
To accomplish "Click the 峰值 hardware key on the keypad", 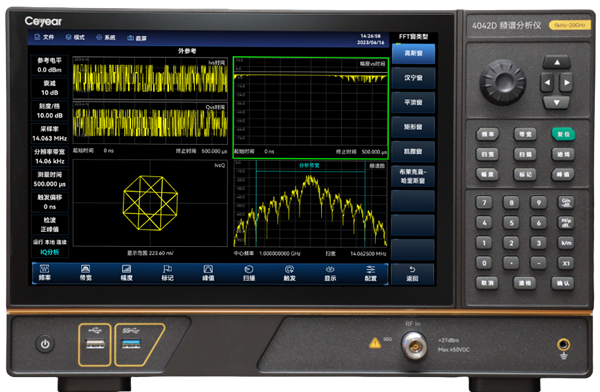I will click(x=563, y=174).
